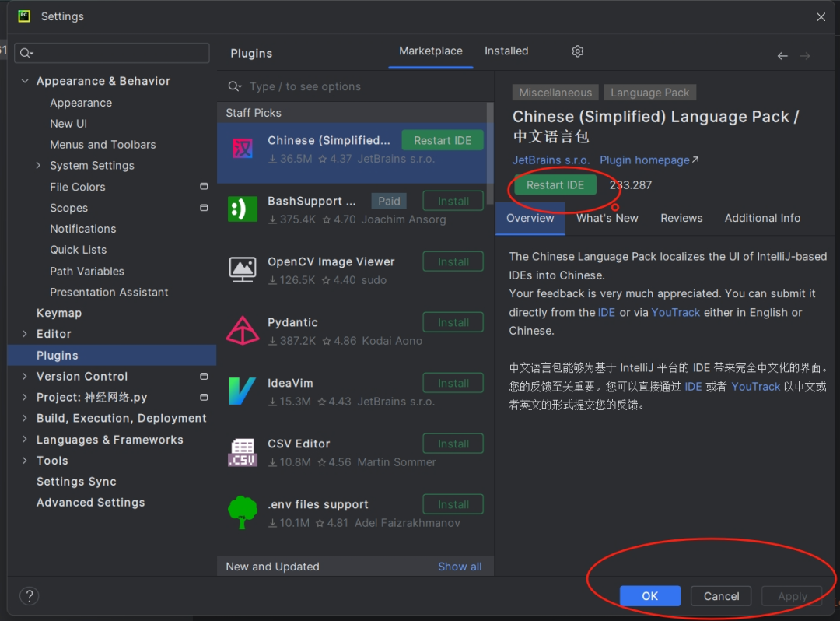This screenshot has height=621, width=840.
Task: Install the .env files support plugin
Action: click(x=453, y=504)
